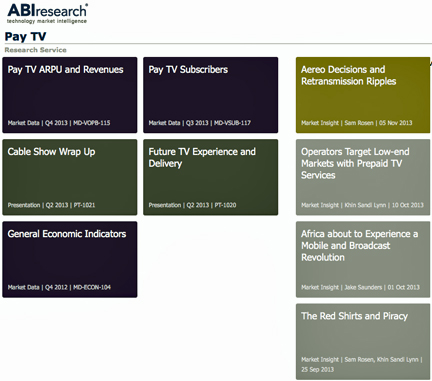Click the Pay TV page heading
The height and width of the screenshot is (381, 432).
point(25,36)
